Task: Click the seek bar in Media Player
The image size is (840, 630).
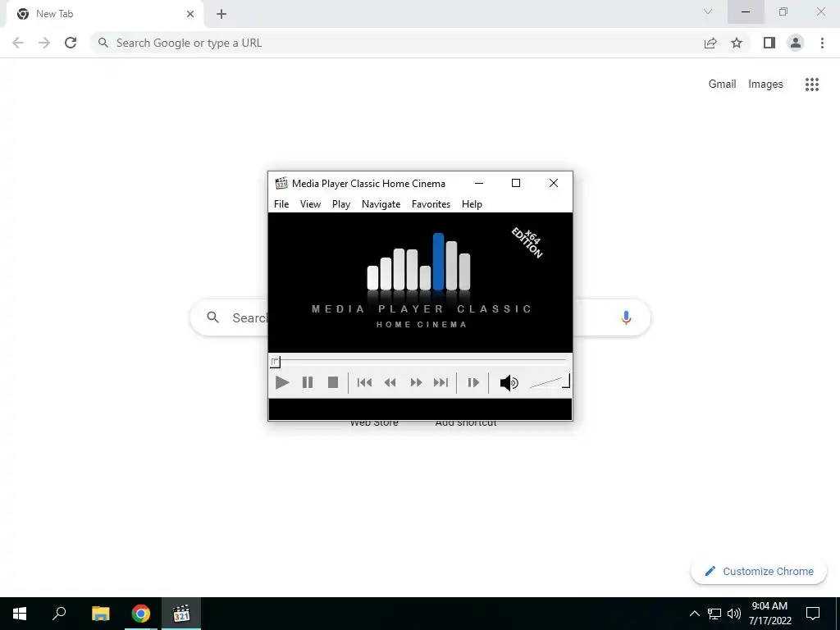Action: coord(420,362)
